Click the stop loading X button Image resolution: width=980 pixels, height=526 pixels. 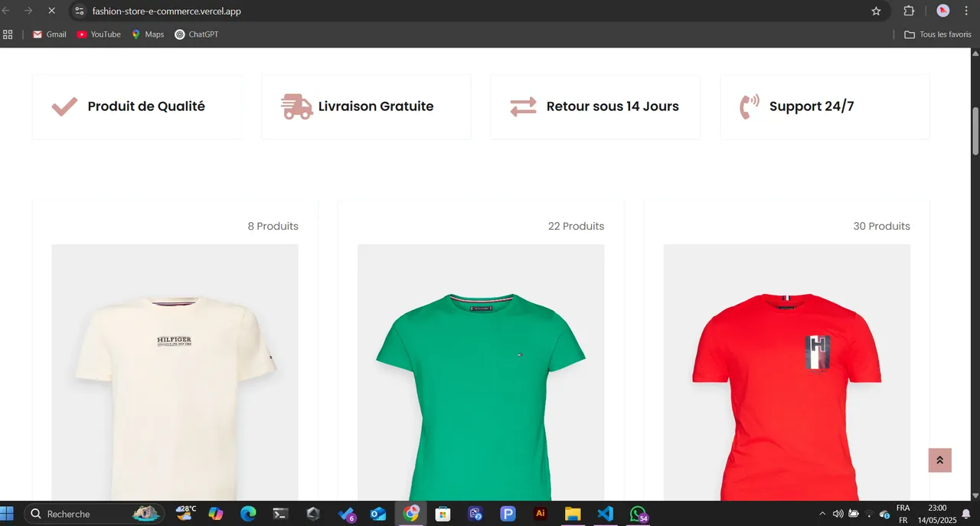[x=51, y=11]
